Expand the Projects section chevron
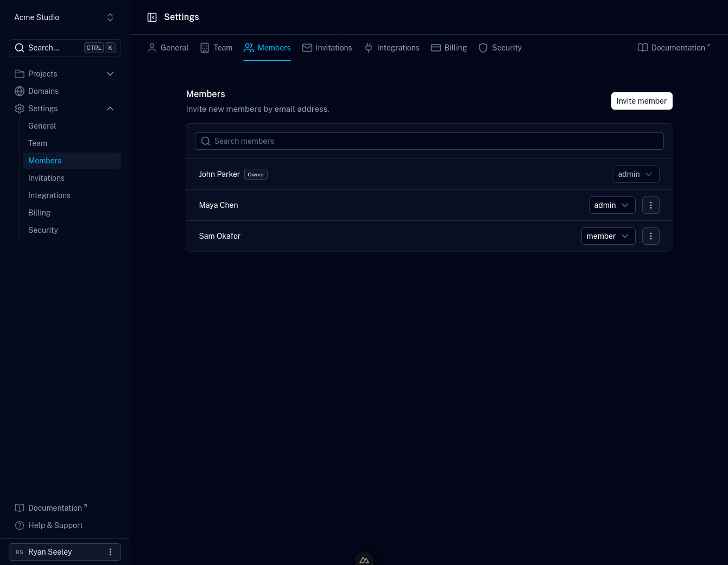This screenshot has height=565, width=728. point(110,74)
